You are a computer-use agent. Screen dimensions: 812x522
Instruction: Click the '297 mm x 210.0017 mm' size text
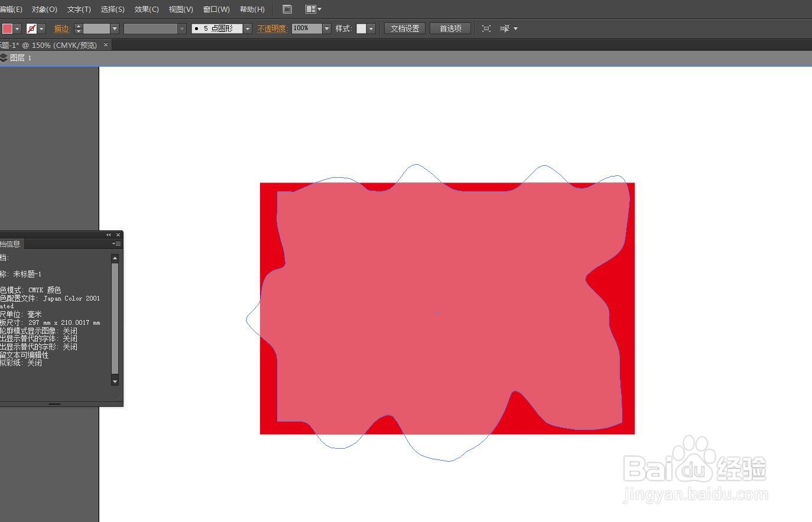coord(64,322)
